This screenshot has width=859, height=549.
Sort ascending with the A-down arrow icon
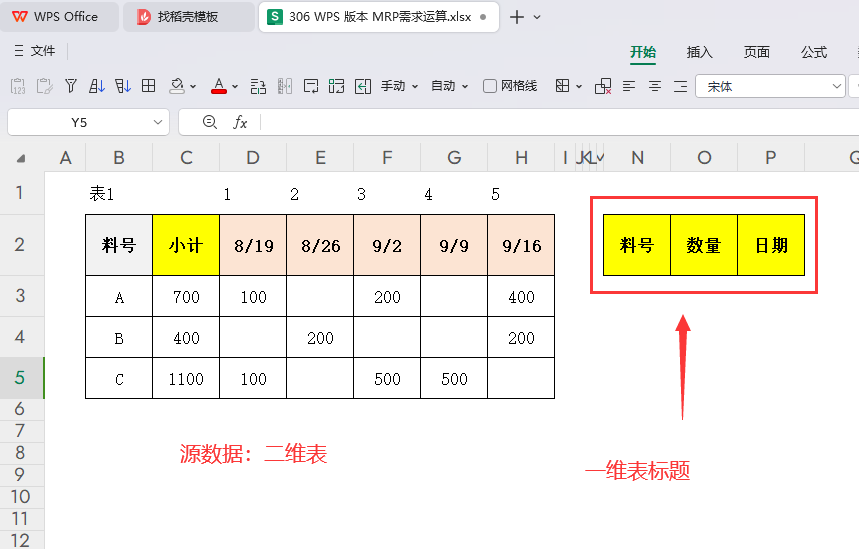click(x=96, y=86)
